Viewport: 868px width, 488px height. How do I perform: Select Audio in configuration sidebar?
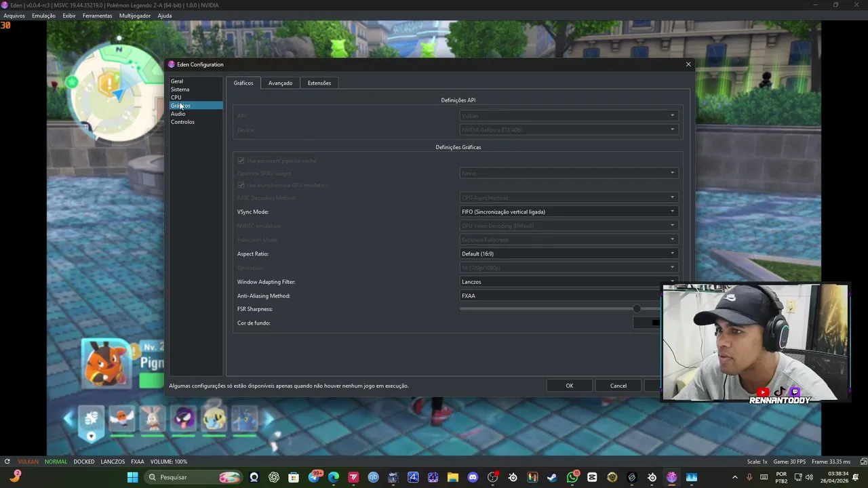196,114
